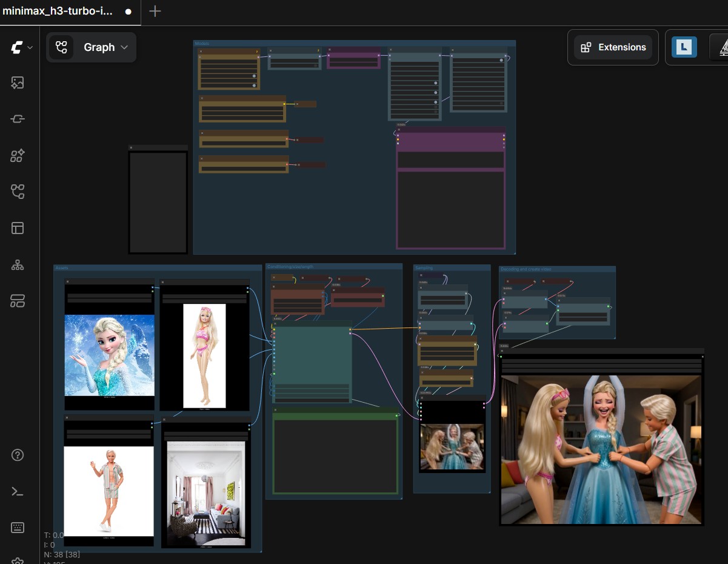
Task: Click the Decoding and create video group title
Action: coord(526,269)
